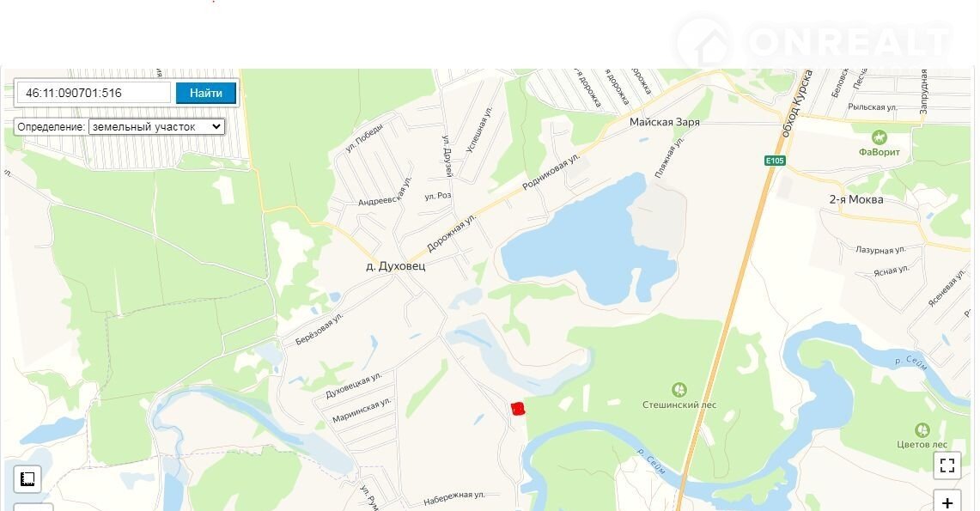Click the Духовецкая ул. street label

354,386
